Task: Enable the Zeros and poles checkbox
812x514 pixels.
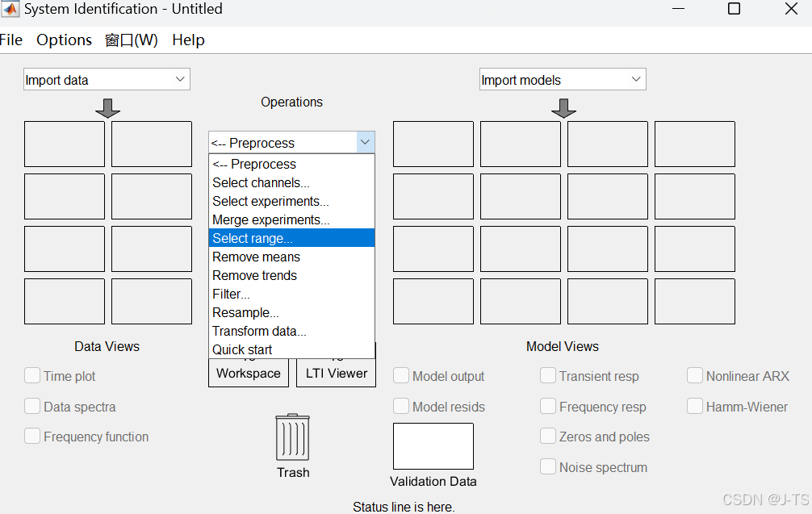Action: pyautogui.click(x=548, y=436)
